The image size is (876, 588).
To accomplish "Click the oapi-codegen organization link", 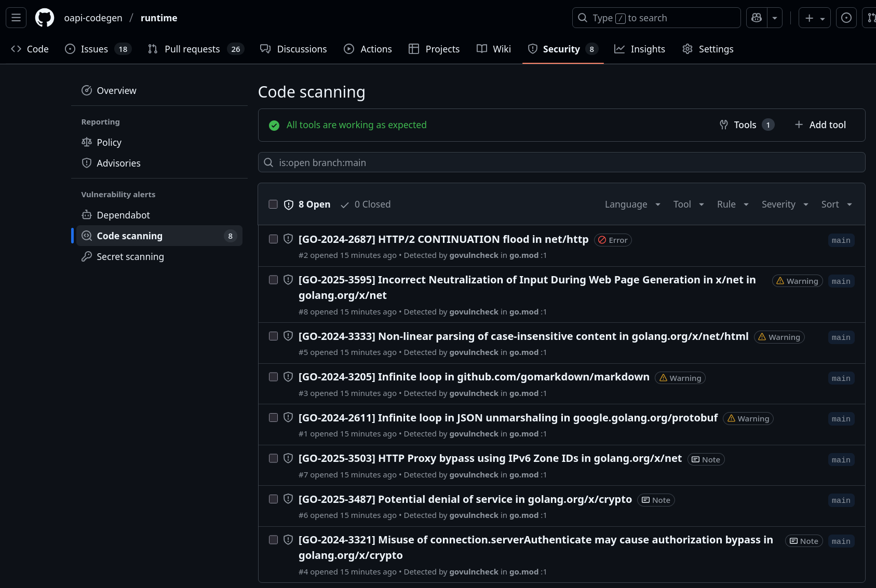I will 93,18.
